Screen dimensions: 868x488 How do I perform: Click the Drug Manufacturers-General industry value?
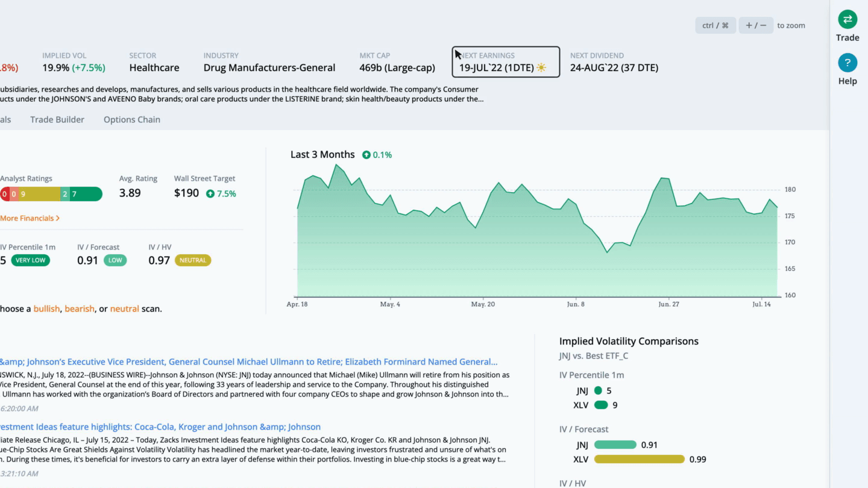pos(269,67)
